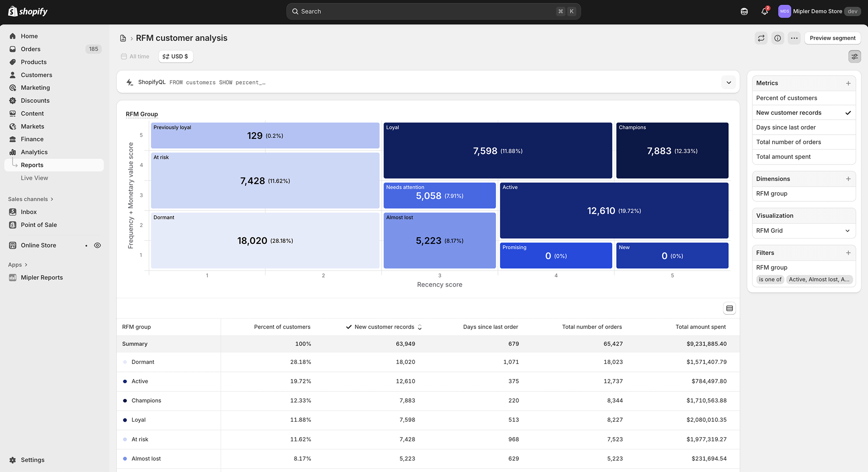Click the Active color dot in the table
This screenshot has width=868, height=472.
(125, 381)
